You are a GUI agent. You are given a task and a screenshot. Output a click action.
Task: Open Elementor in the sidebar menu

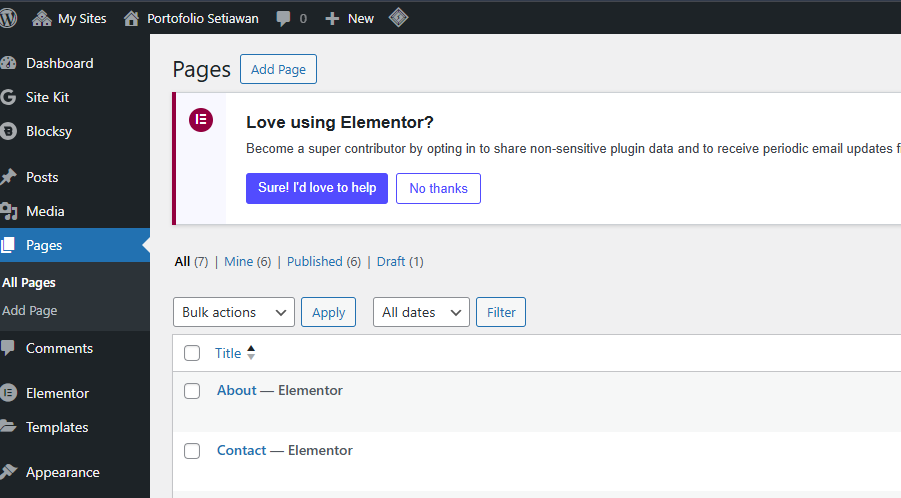tap(57, 393)
